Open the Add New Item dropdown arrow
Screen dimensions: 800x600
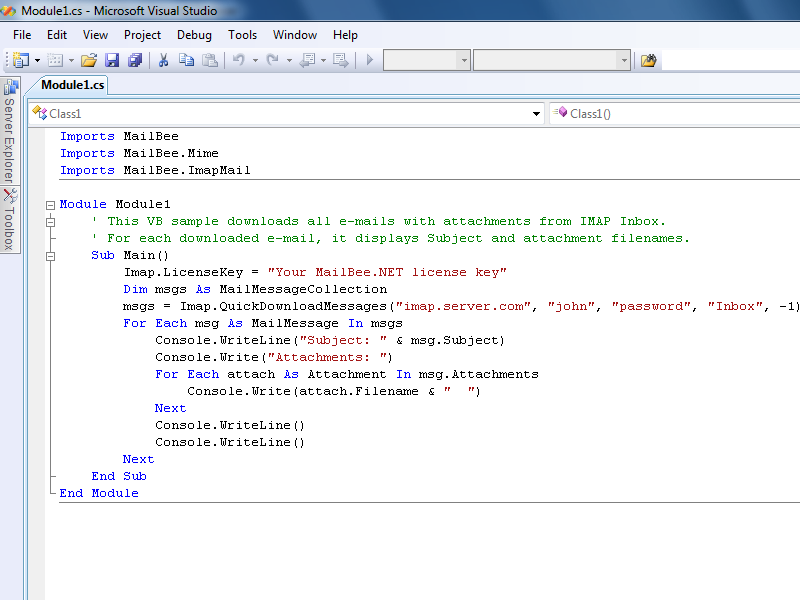coord(71,60)
